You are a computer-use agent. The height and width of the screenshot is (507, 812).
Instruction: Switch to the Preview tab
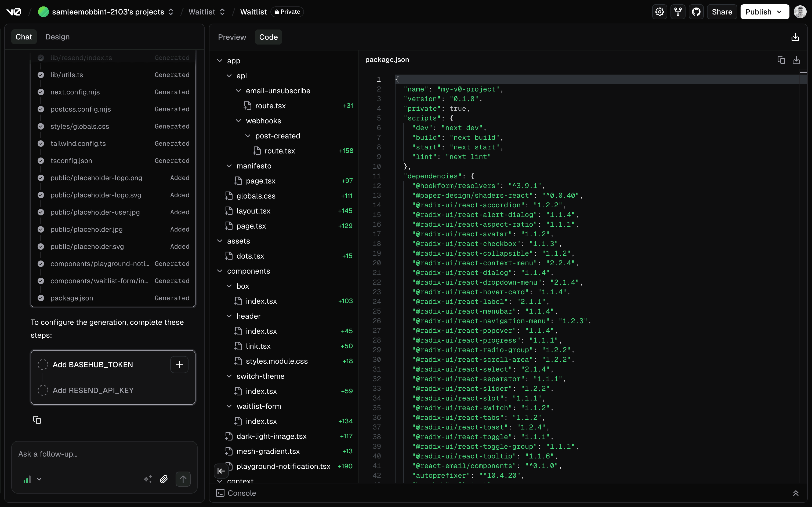click(232, 37)
